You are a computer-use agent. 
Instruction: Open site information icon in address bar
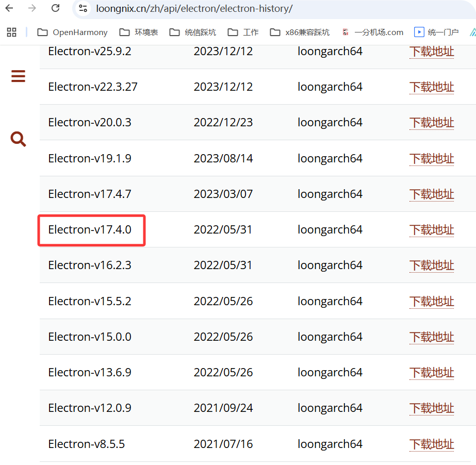(83, 8)
